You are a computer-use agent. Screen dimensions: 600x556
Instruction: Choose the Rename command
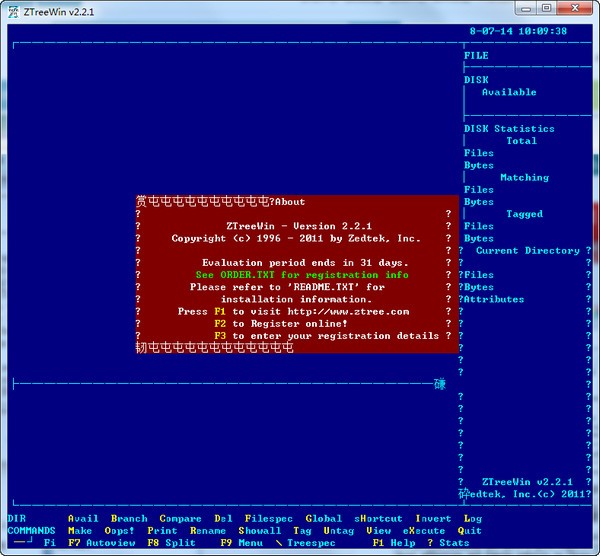(x=208, y=531)
